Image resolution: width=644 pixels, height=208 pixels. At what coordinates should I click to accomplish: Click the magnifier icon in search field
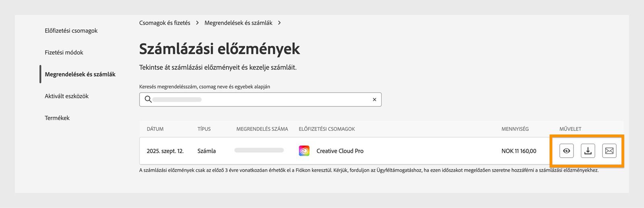point(148,99)
